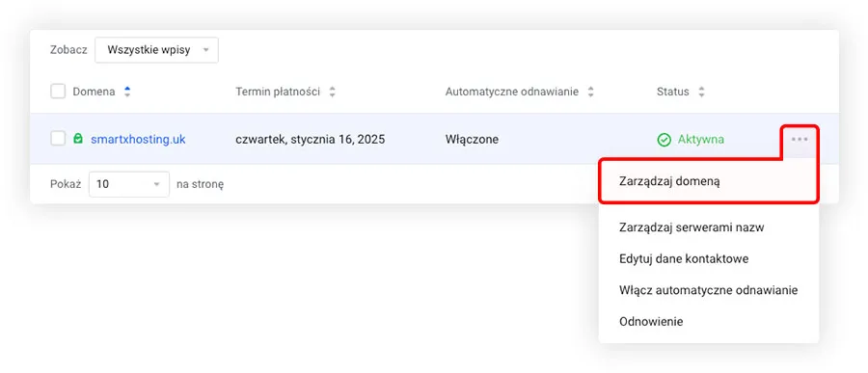Click the Status column header label
Screen dimensions: 868x373
pyautogui.click(x=673, y=92)
